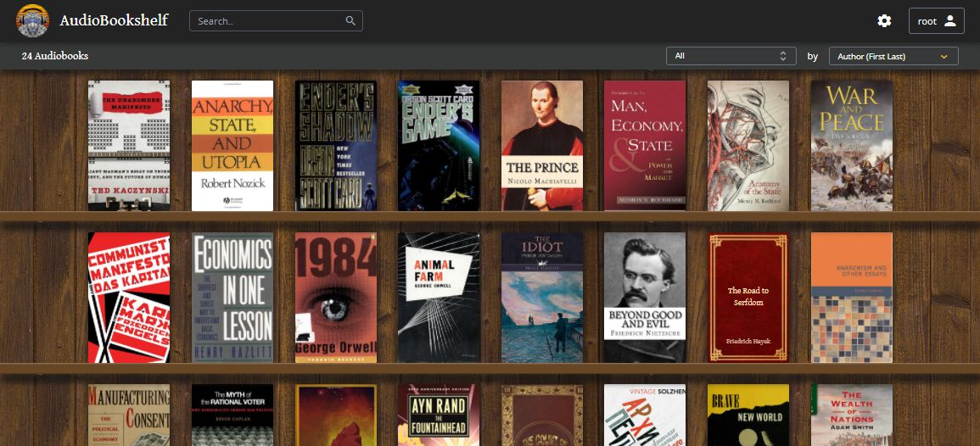
Task: Click the search magnifier icon
Action: click(x=350, y=21)
